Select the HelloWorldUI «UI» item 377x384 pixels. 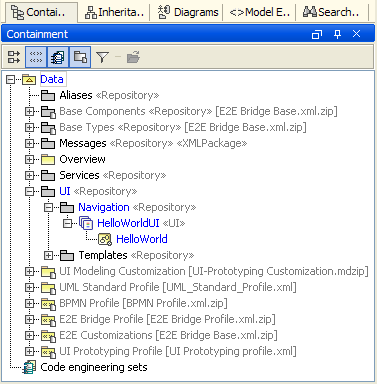pyautogui.click(x=141, y=223)
